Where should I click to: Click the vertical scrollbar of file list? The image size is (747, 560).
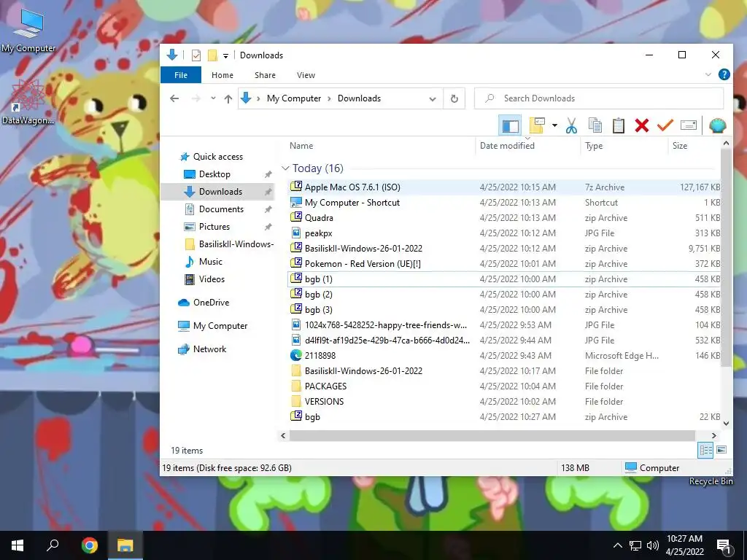pos(726,257)
